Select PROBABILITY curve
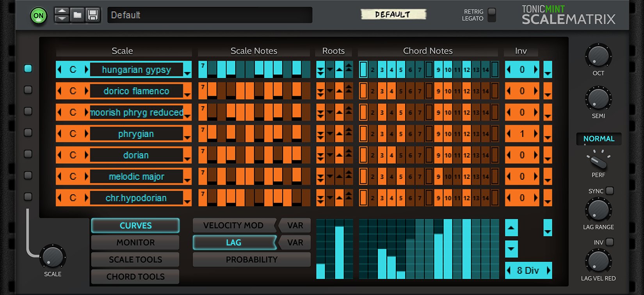 252,259
